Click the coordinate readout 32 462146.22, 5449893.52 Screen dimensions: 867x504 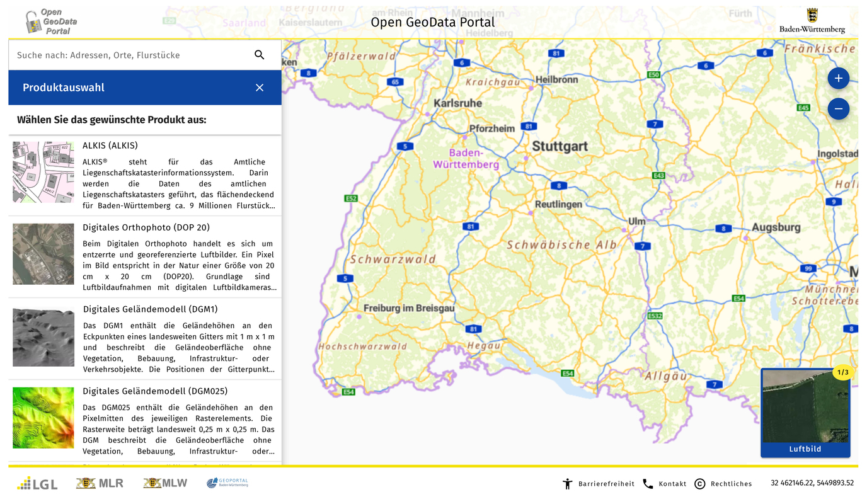point(812,483)
